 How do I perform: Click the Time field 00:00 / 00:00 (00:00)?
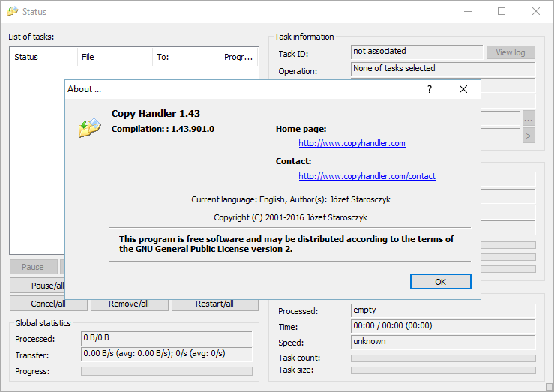(443, 326)
